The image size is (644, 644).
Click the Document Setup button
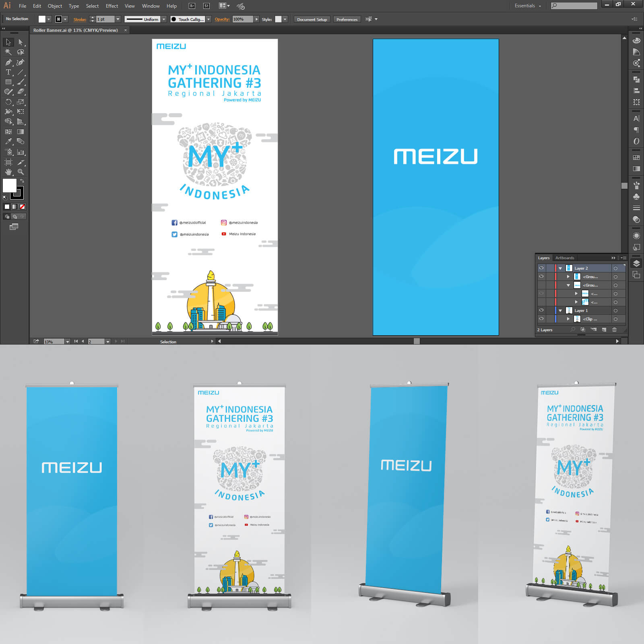[312, 19]
